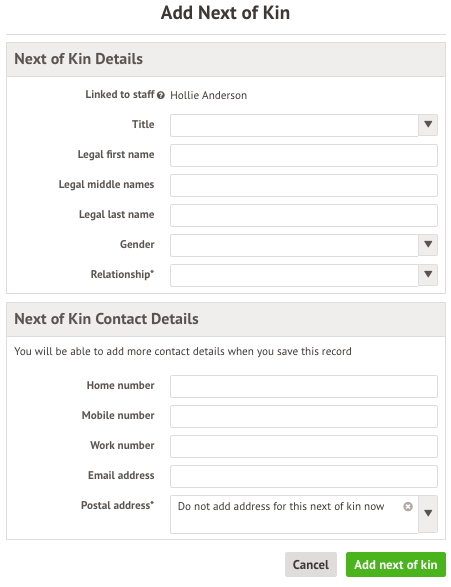The height and width of the screenshot is (587, 451).
Task: Open the Title dropdown arrow
Action: tap(428, 125)
